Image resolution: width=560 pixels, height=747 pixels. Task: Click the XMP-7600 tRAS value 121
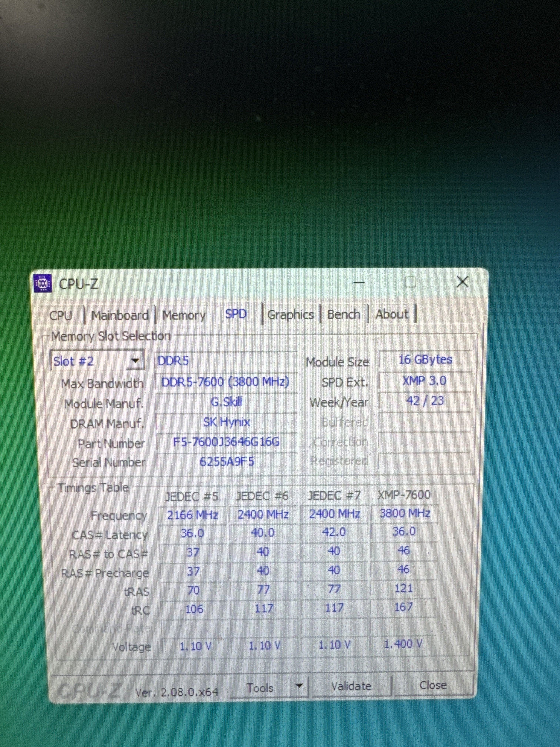point(404,588)
